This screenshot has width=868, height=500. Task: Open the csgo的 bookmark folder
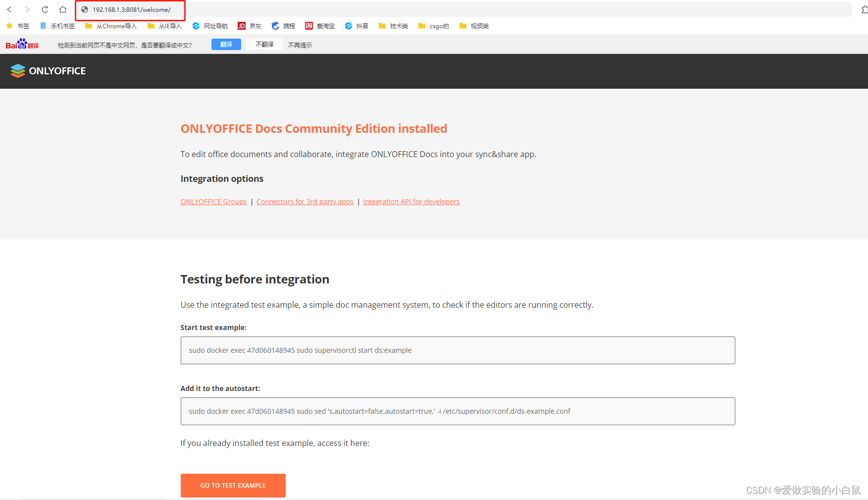pyautogui.click(x=434, y=26)
